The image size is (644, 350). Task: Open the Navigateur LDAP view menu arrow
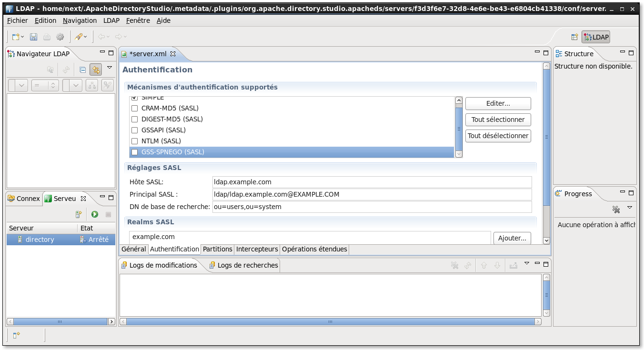point(110,68)
